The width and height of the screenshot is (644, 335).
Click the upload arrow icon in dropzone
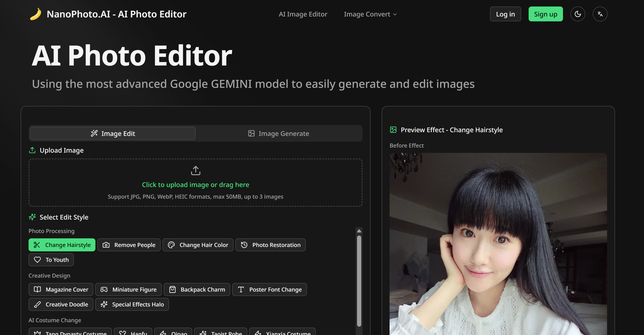(195, 170)
